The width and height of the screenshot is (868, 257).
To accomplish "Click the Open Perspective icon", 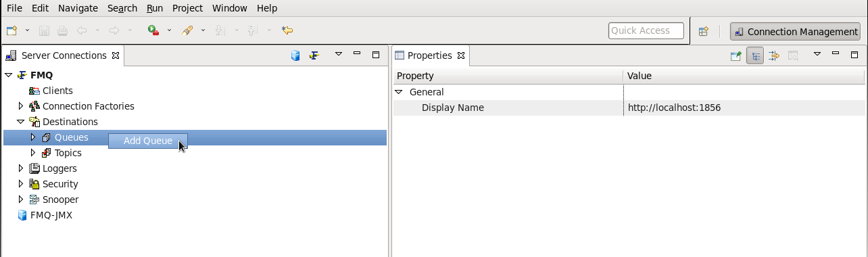I will 704,31.
